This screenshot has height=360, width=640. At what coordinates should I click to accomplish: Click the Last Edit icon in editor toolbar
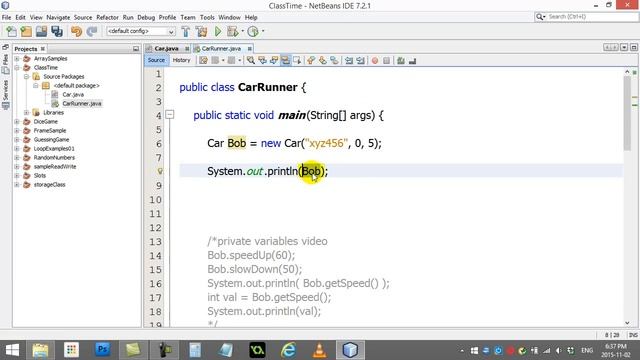coord(203,61)
